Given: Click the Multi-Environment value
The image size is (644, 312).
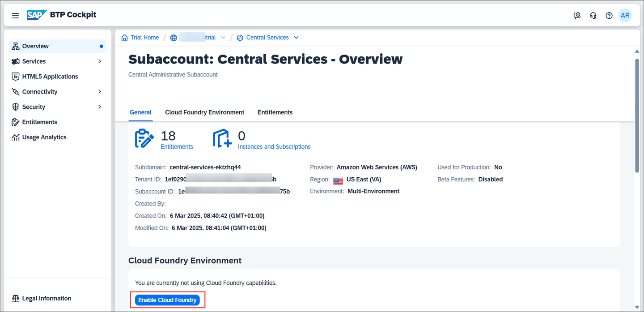Looking at the screenshot, I should coord(373,191).
